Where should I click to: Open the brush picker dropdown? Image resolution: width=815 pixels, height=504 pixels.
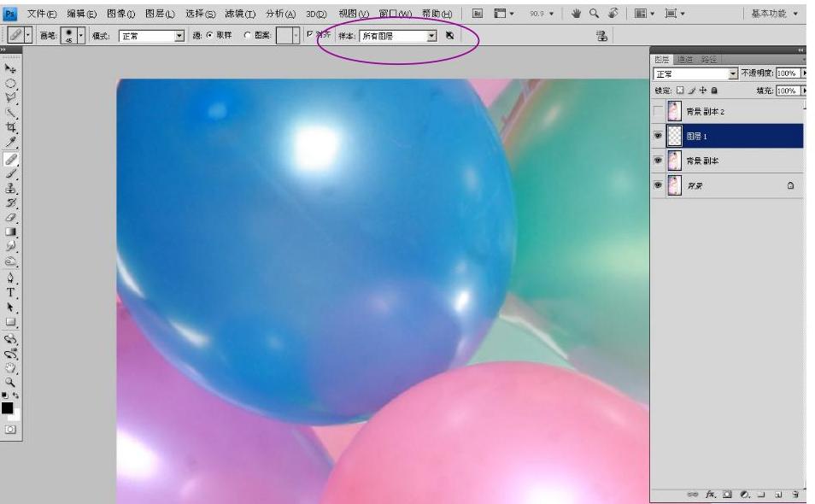pyautogui.click(x=81, y=35)
